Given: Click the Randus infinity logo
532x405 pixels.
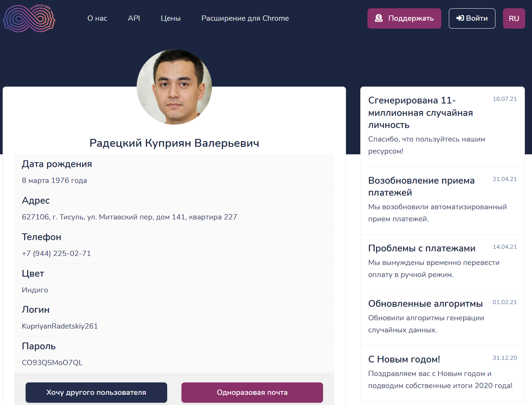Looking at the screenshot, I should pos(29,18).
